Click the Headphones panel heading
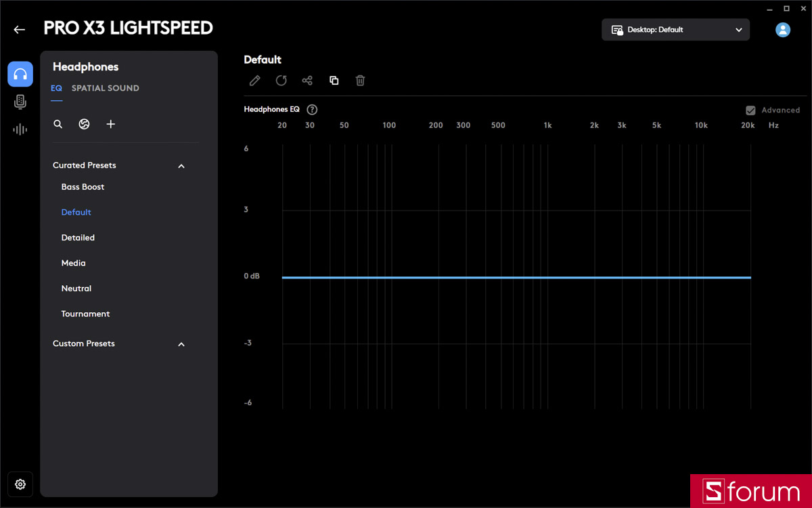This screenshot has width=812, height=508. click(85, 67)
